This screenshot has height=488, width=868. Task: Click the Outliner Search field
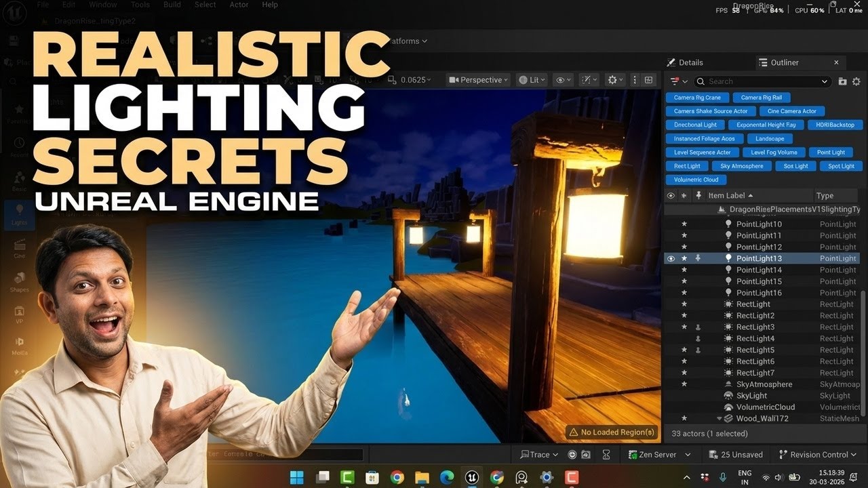[763, 81]
